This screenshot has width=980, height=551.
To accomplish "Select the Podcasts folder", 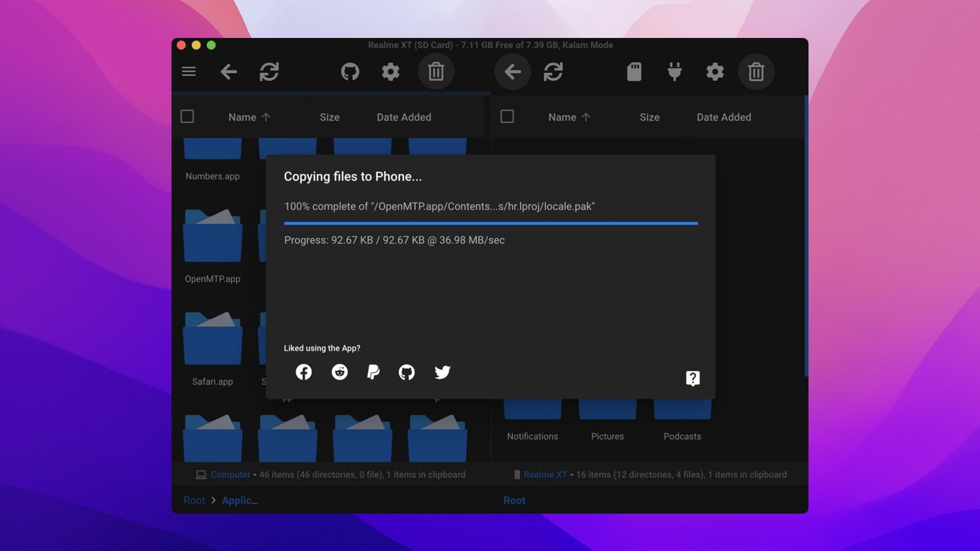I will tap(682, 421).
